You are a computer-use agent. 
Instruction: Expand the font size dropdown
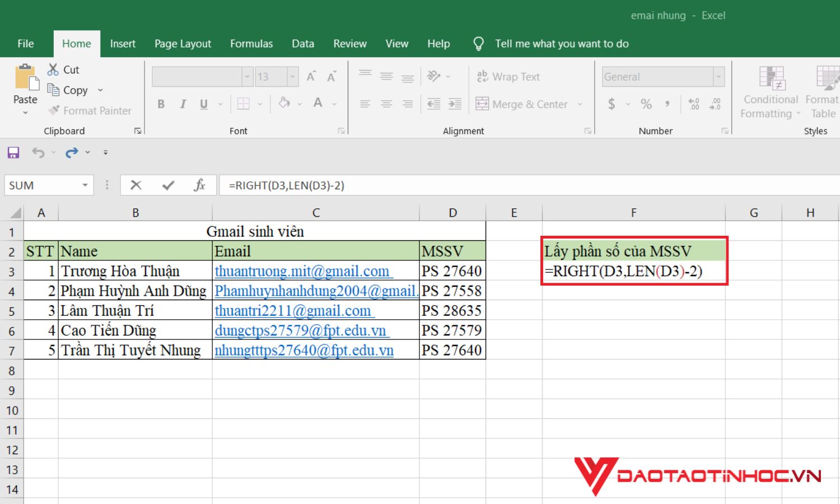(x=293, y=76)
